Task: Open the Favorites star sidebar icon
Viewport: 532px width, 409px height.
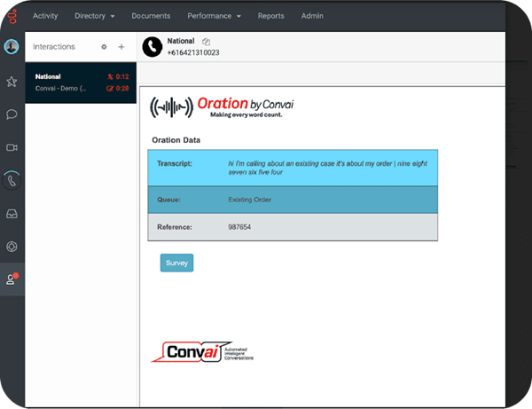Action: 12,82
